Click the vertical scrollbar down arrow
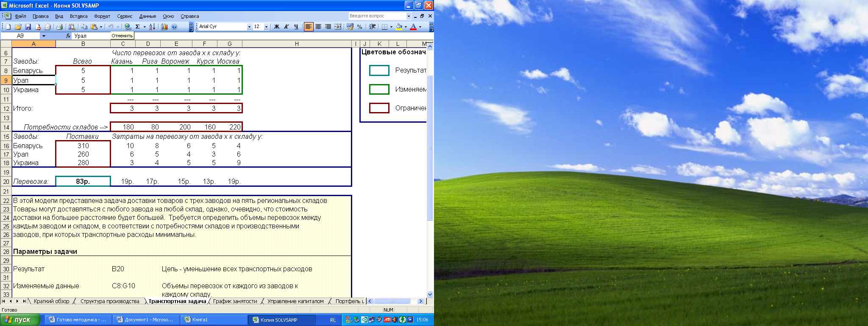 [x=430, y=294]
